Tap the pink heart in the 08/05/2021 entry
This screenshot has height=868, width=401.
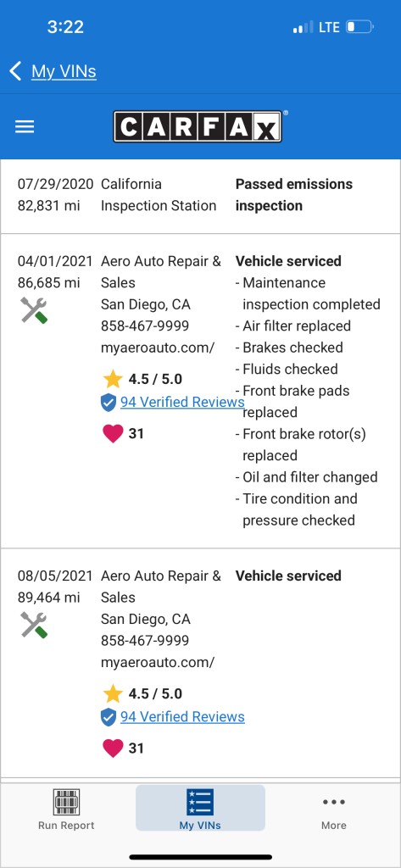point(113,748)
